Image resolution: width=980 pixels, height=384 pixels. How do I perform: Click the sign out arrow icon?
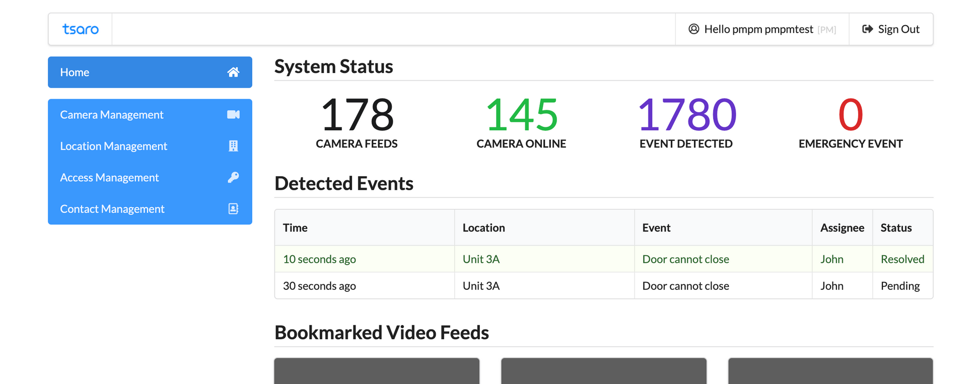[867, 29]
